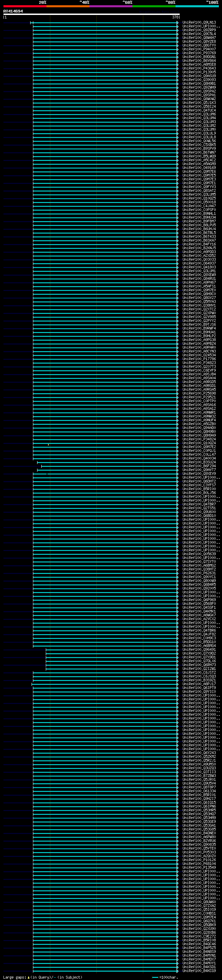The height and width of the screenshot is (980, 222).
Task: Select label UniRef100_B3SU24
Action: coord(199,462)
